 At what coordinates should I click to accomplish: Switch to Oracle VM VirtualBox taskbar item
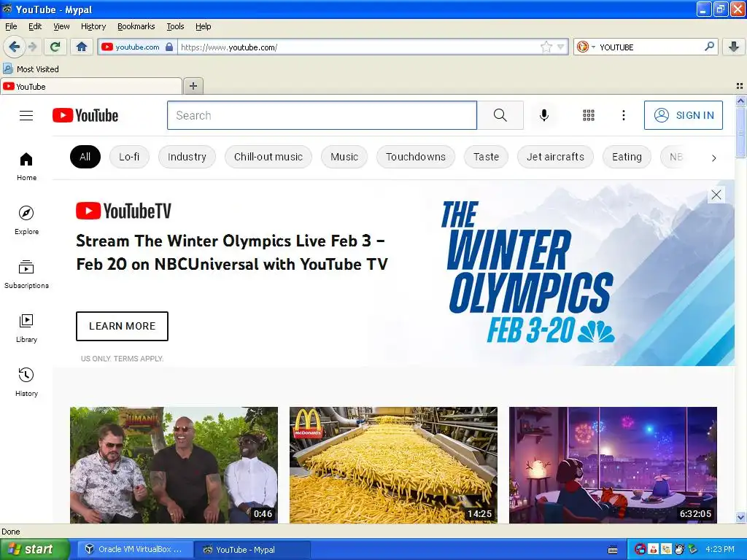133,550
